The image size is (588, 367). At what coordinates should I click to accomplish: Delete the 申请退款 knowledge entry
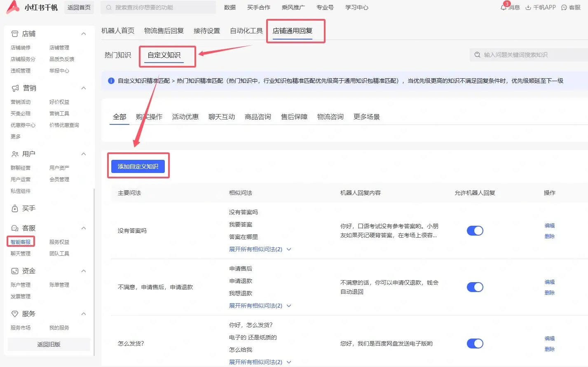pyautogui.click(x=550, y=293)
